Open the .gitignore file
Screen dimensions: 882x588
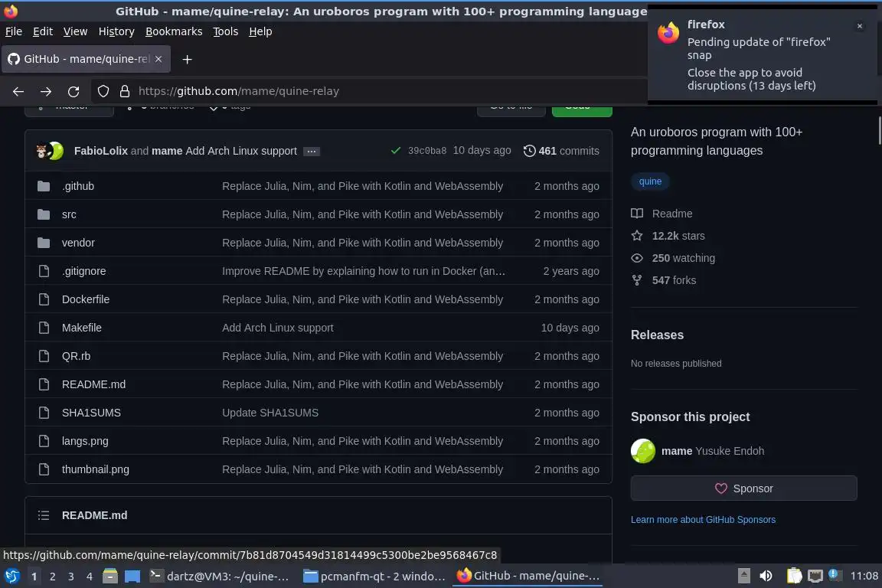pyautogui.click(x=83, y=271)
